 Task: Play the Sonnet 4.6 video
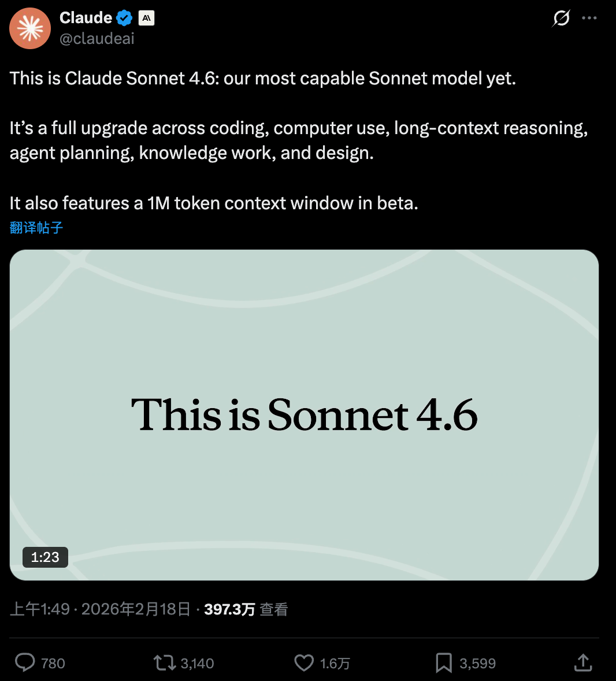305,414
